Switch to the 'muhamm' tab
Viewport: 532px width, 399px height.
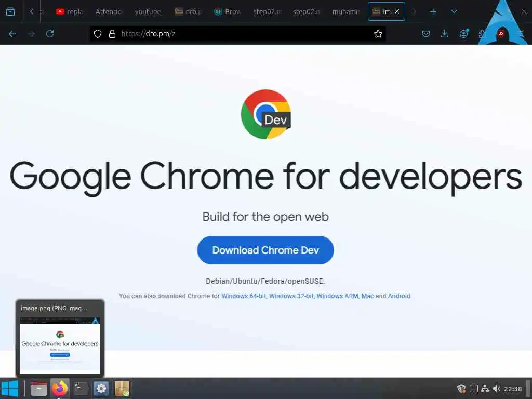pyautogui.click(x=345, y=12)
